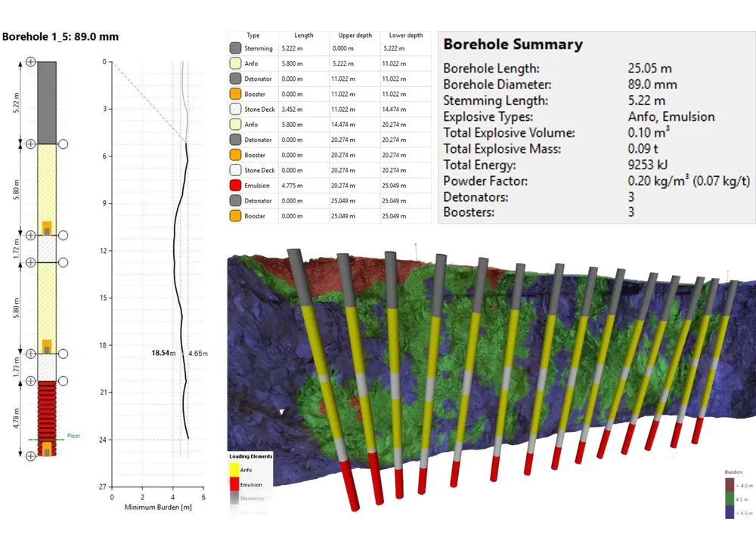Click the Borehole 1_5: 89.0 mm title
This screenshot has width=756, height=550.
[x=60, y=36]
